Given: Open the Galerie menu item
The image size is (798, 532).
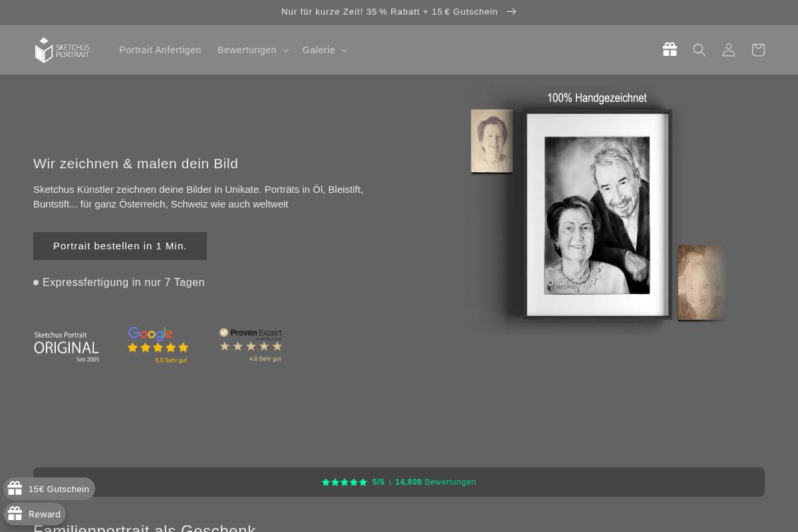Looking at the screenshot, I should pyautogui.click(x=319, y=50).
